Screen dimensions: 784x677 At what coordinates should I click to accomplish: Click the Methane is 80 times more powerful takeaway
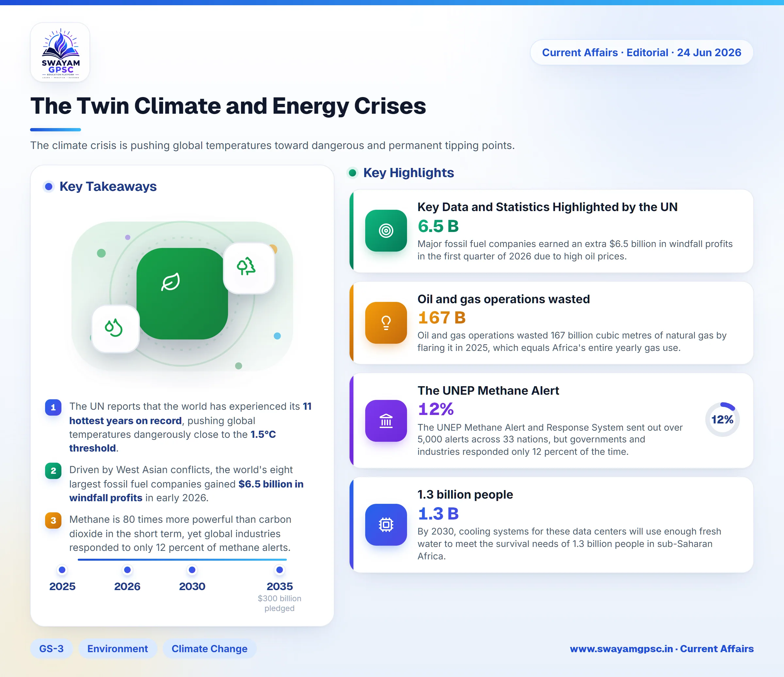pyautogui.click(x=180, y=533)
